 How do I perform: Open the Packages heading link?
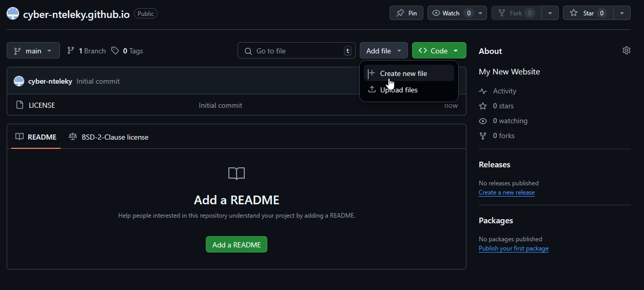point(496,221)
